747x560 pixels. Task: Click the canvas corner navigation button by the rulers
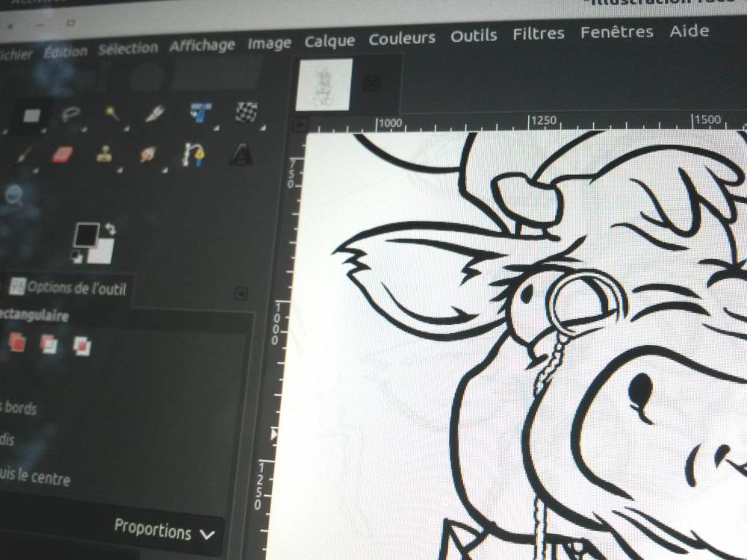click(x=300, y=125)
